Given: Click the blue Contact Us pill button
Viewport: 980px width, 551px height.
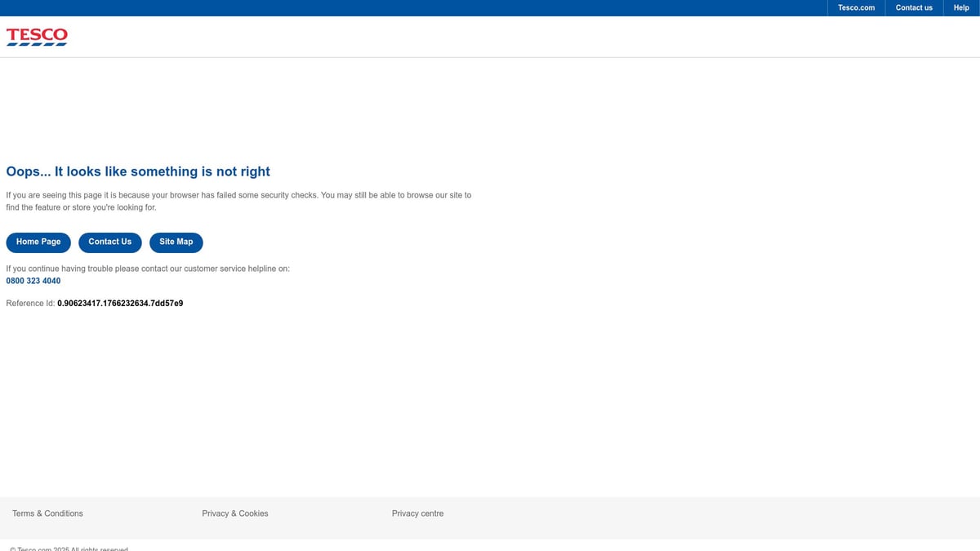Looking at the screenshot, I should tap(109, 242).
